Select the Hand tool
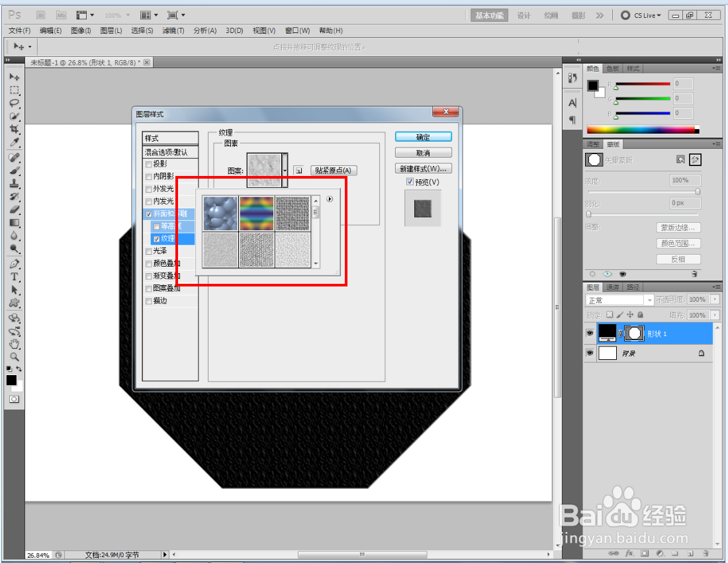The height and width of the screenshot is (563, 728). (15, 344)
